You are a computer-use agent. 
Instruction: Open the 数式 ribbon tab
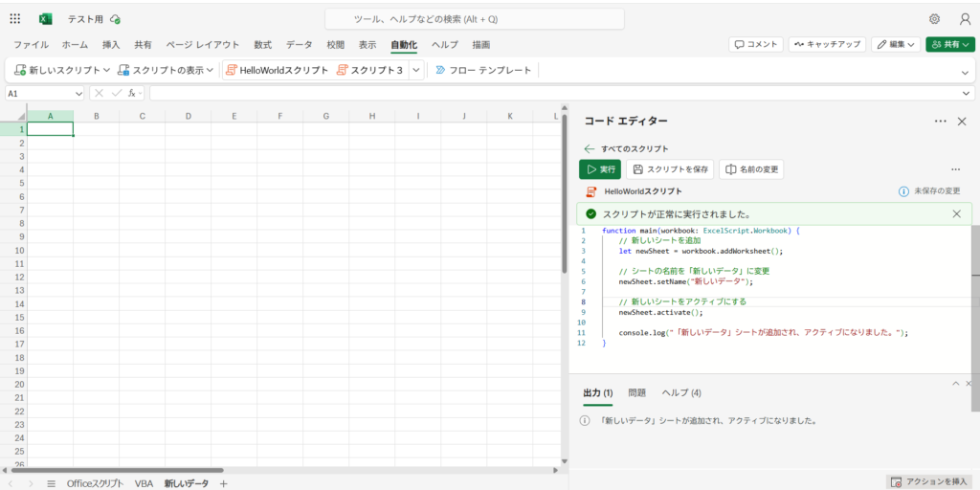(262, 44)
